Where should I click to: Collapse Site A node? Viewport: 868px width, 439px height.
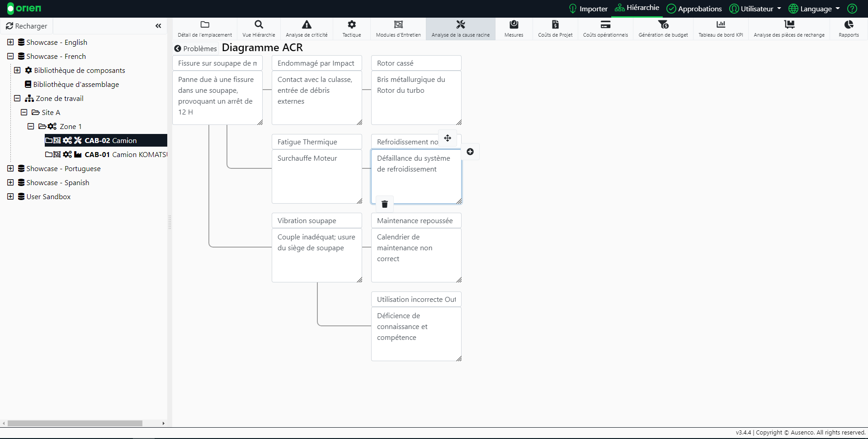click(24, 112)
